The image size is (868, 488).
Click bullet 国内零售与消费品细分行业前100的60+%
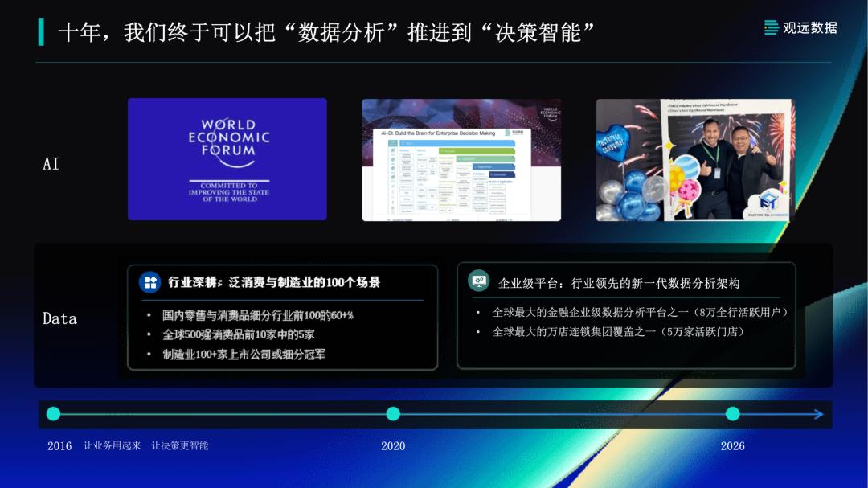point(258,315)
